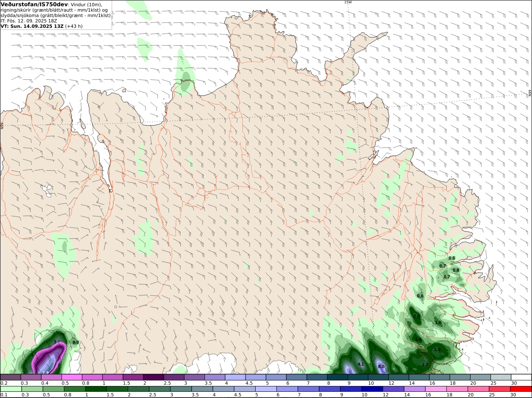Click the 'IT: Fös. 12. 09. 2025 18Z' line
532x398 pixels.
click(29, 21)
